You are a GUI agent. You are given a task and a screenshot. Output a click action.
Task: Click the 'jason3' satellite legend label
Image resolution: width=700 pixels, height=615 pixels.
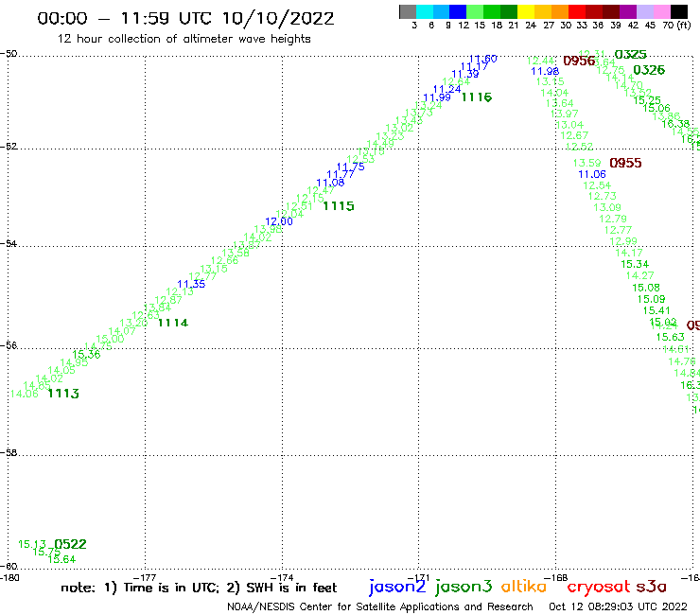tap(464, 587)
